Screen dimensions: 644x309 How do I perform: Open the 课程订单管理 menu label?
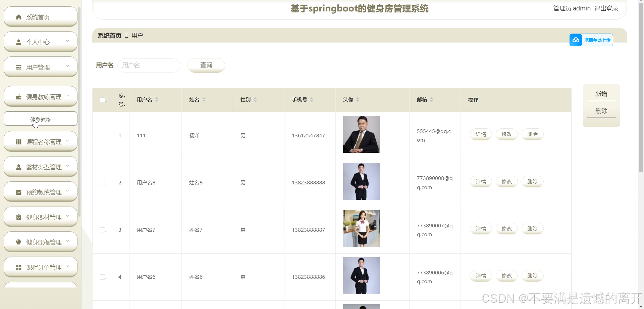(44, 268)
